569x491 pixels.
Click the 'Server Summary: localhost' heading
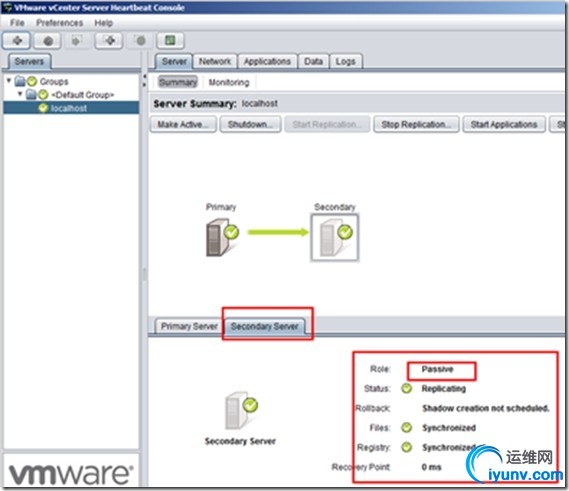(x=216, y=104)
